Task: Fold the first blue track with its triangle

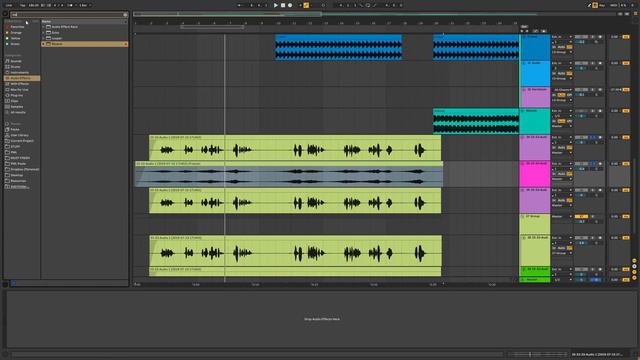Action: pos(524,37)
